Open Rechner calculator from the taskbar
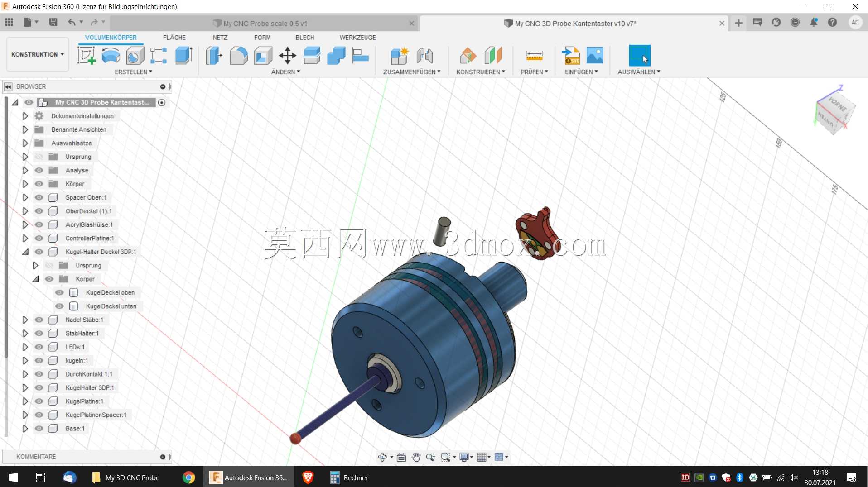Image resolution: width=868 pixels, height=487 pixels. (349, 477)
